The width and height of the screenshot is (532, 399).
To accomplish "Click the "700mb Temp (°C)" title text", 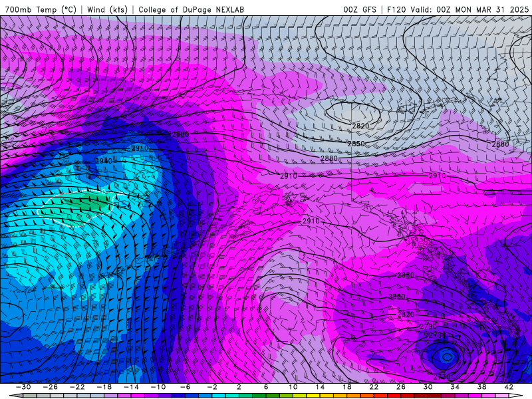I will pyautogui.click(x=41, y=9).
